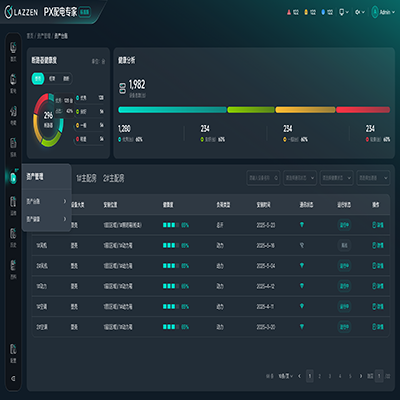This screenshot has height=400, width=400.
Task: Click the device search input field
Action: (x=263, y=178)
